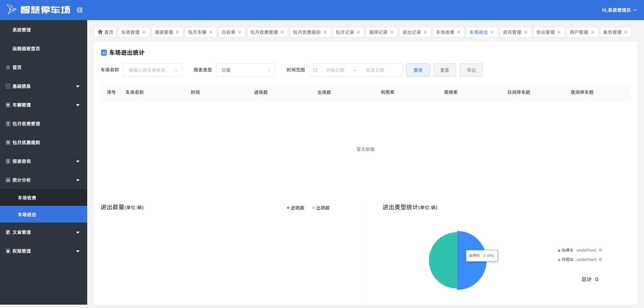The image size is (644, 308).
Task: Click the bar chart icon beside 车场进出统计
Action: [x=104, y=53]
